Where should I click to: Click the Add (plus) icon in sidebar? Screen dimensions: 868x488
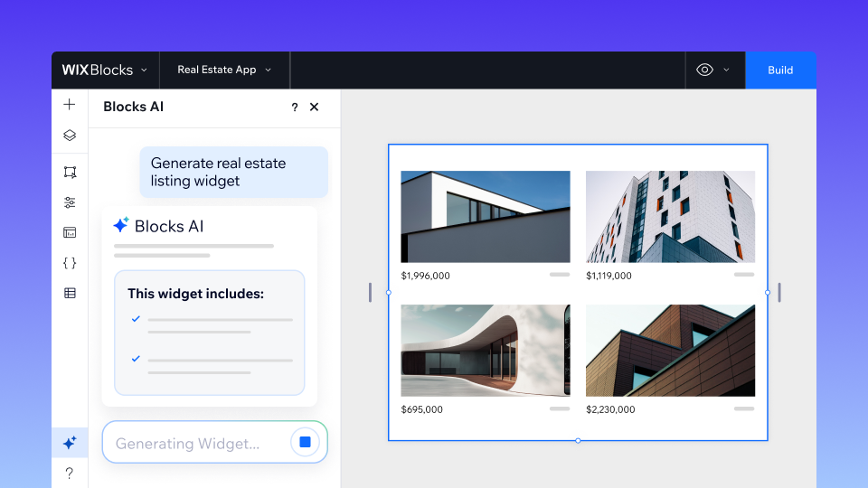70,105
